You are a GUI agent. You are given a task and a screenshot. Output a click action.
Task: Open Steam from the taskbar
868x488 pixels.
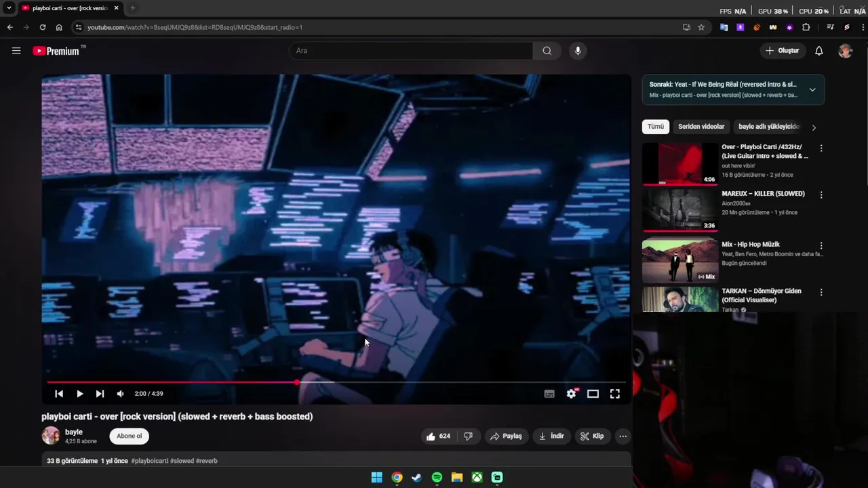(416, 477)
